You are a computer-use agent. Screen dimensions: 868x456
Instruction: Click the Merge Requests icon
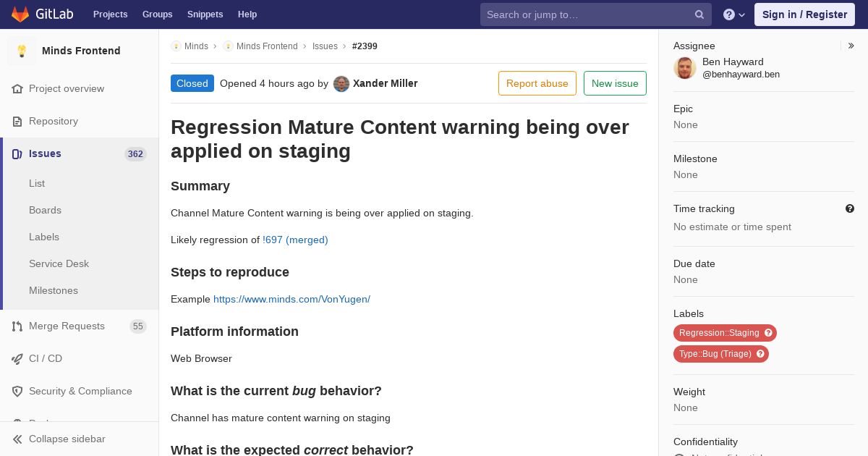tap(17, 326)
